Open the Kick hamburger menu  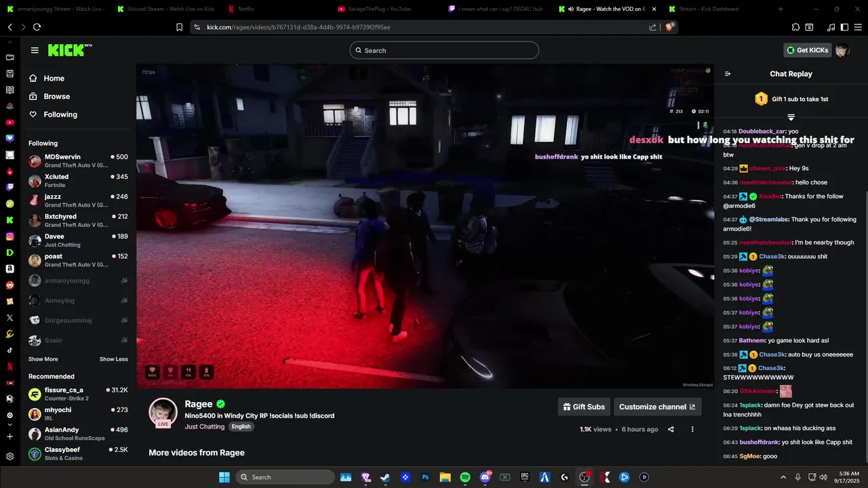click(35, 50)
